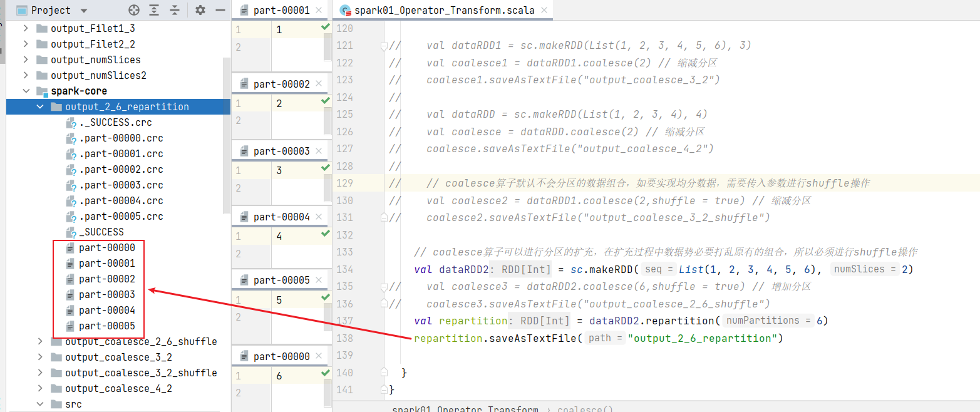This screenshot has width=980, height=412.
Task: Close the part-00002 tab
Action: [x=319, y=84]
